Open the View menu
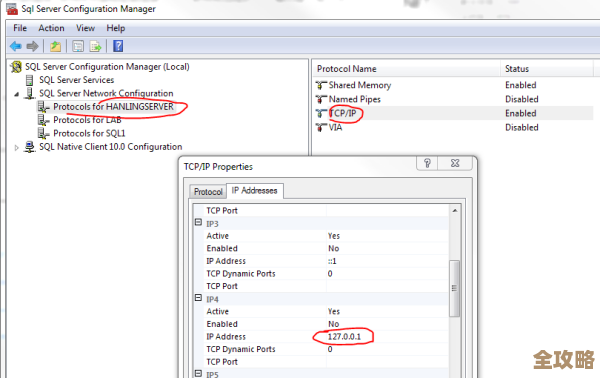Screen dimensions: 600x378 (85, 28)
